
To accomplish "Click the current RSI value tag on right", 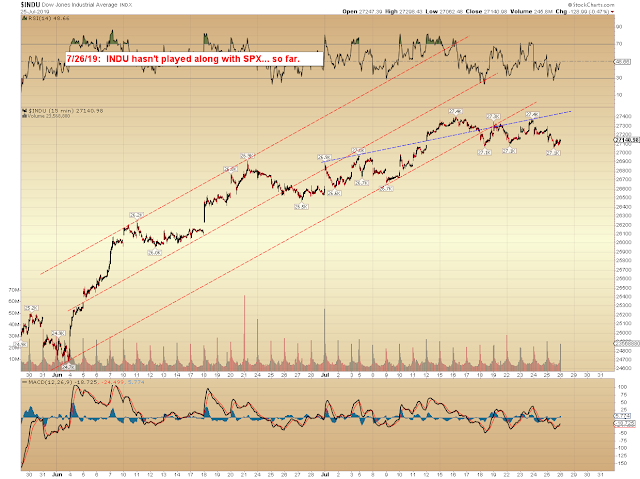I will coord(623,62).
